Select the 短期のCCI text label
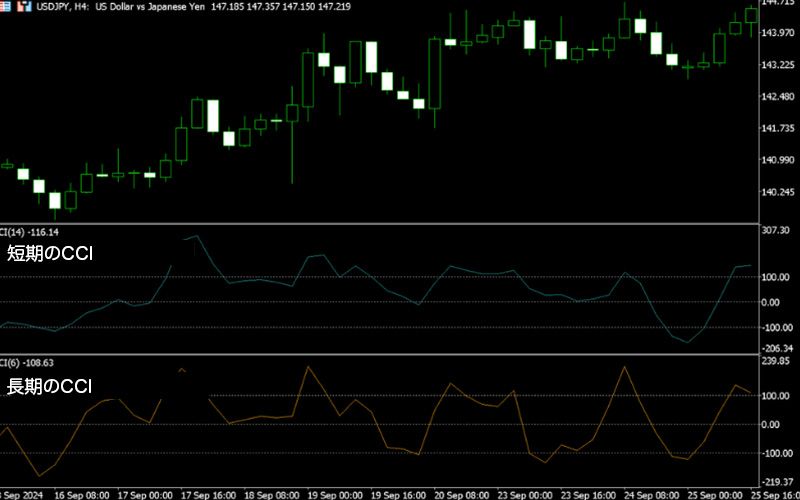The width and height of the screenshot is (800, 500). pyautogui.click(x=50, y=253)
